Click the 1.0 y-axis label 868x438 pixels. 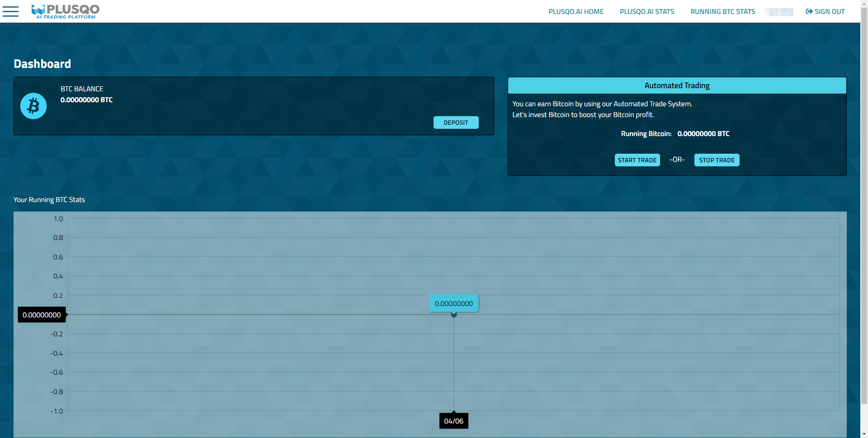58,219
